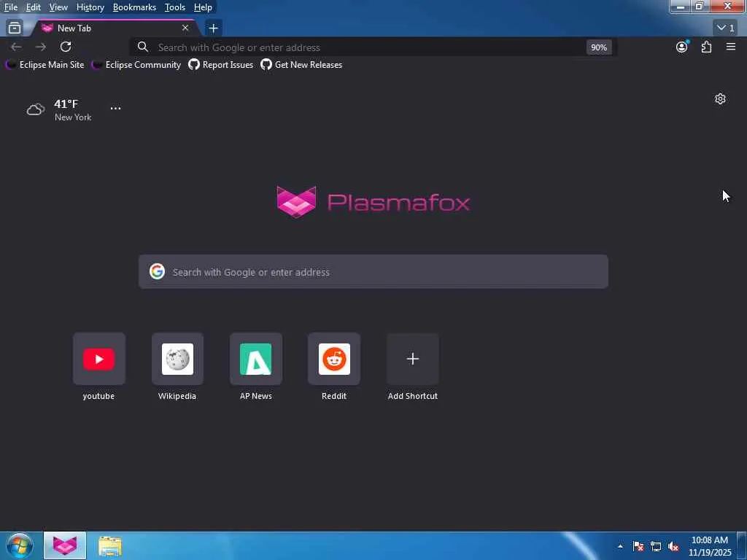Click the Google icon in the search box

[x=157, y=271]
